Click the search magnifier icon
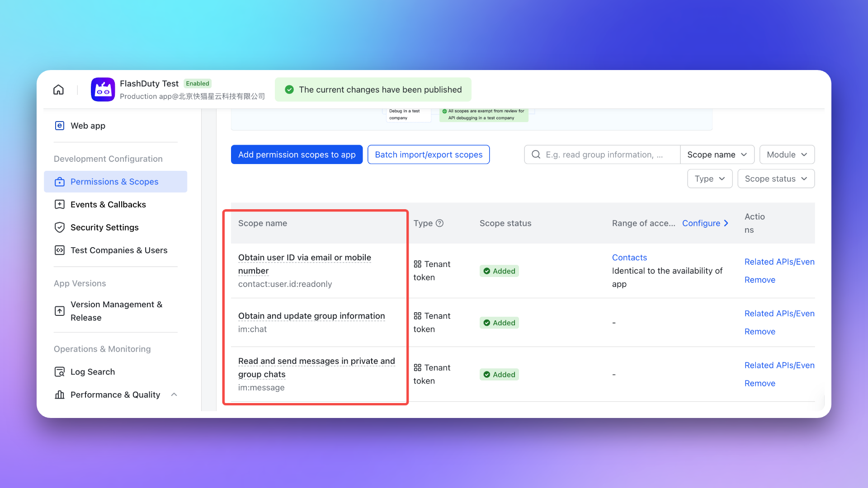This screenshot has height=488, width=868. (536, 155)
